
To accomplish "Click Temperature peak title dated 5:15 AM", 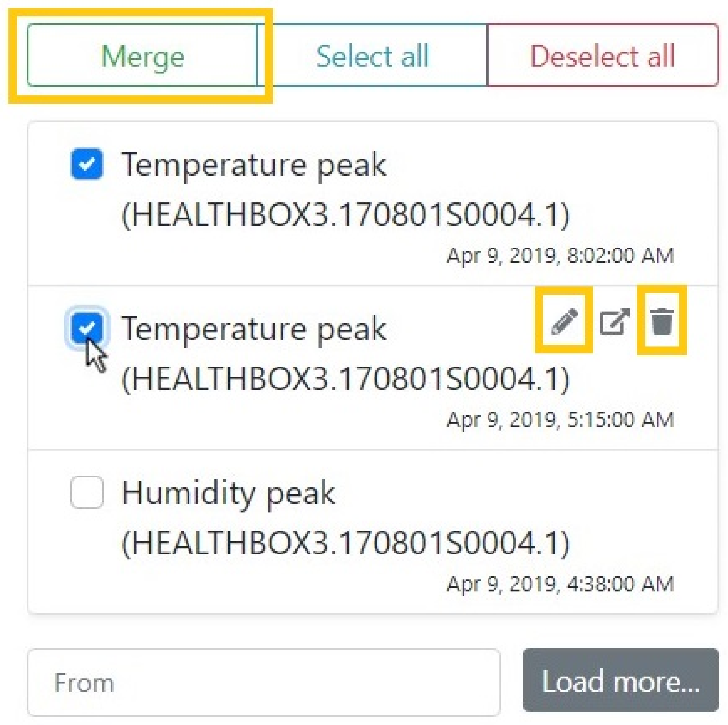I will [254, 329].
